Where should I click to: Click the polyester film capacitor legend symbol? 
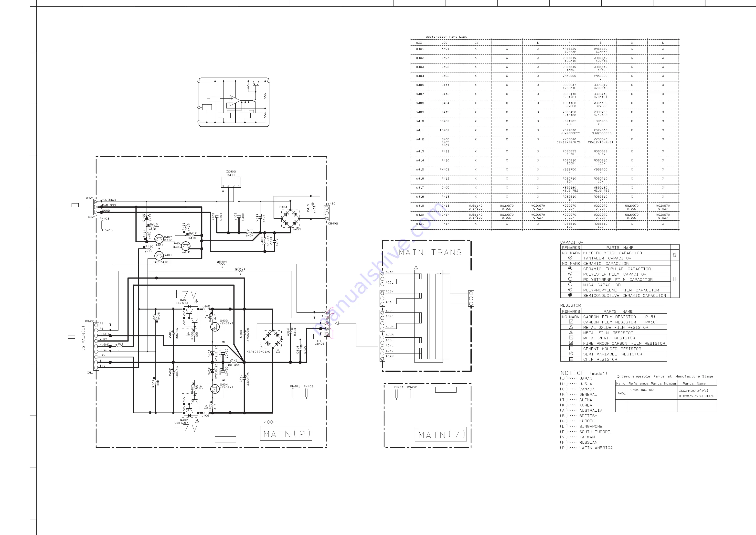point(570,274)
